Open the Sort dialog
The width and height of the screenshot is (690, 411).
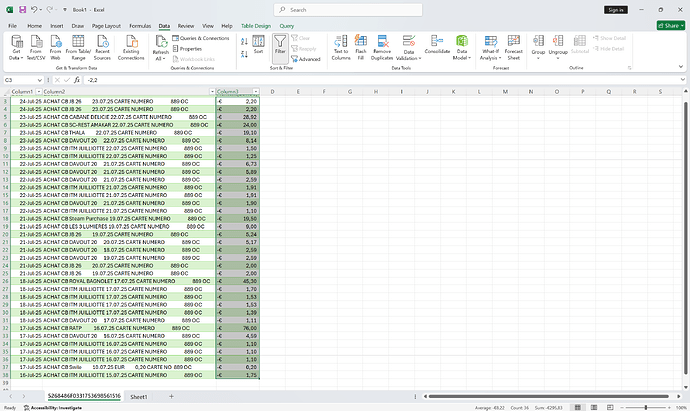tap(258, 44)
